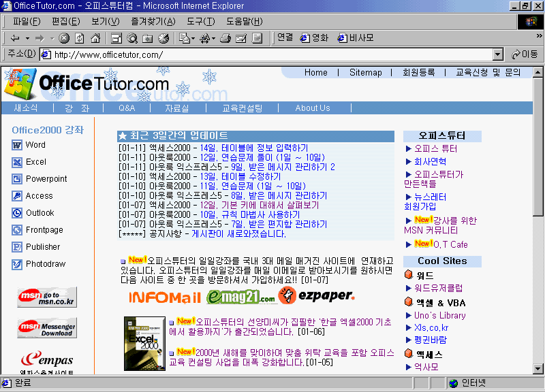The width and height of the screenshot is (545, 392).
Task: Open the Publisher course icon
Action: pyautogui.click(x=16, y=247)
